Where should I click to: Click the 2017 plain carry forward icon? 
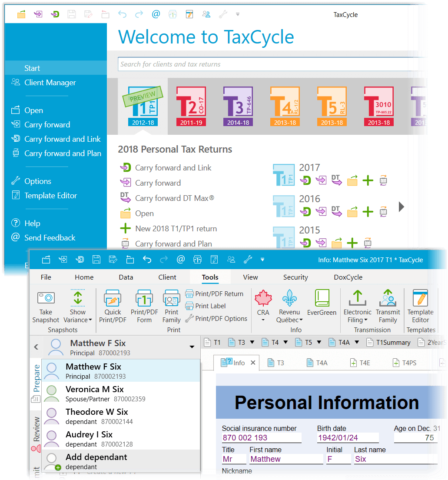[x=321, y=180]
